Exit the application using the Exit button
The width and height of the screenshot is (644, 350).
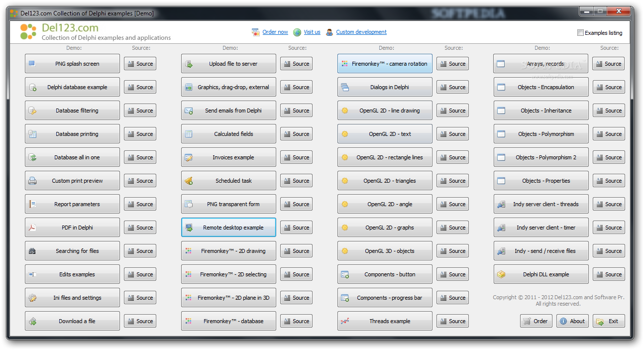click(x=609, y=321)
